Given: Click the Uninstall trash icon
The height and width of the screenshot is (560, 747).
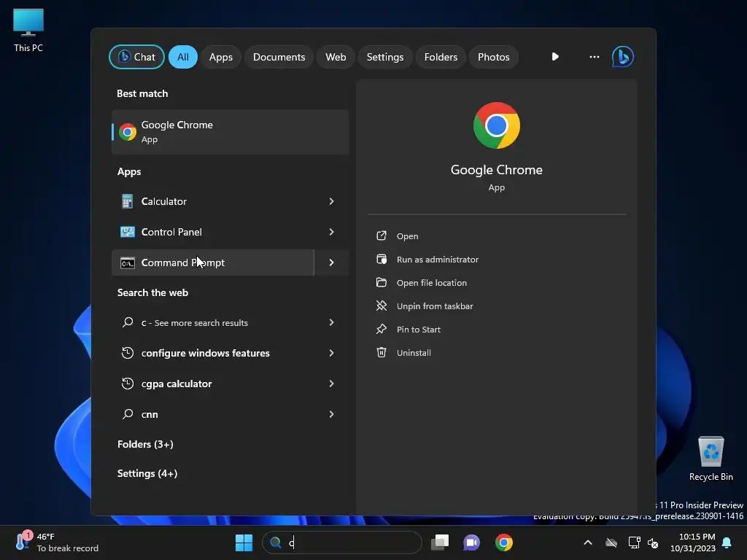Looking at the screenshot, I should pos(382,352).
